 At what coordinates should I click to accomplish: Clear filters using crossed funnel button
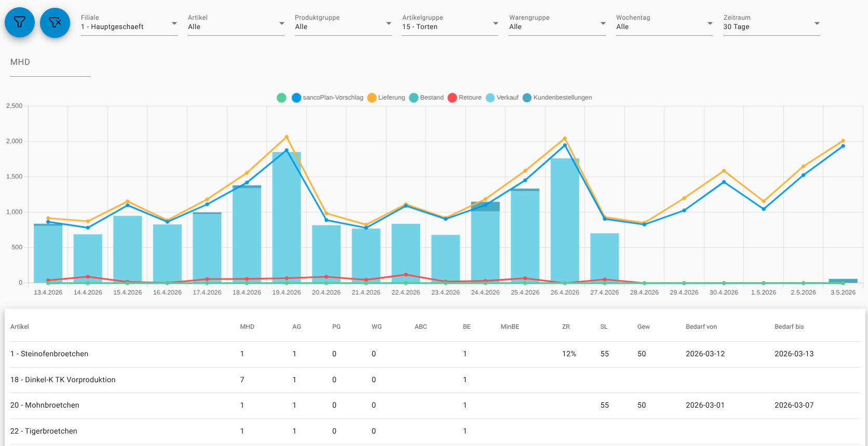tap(55, 23)
